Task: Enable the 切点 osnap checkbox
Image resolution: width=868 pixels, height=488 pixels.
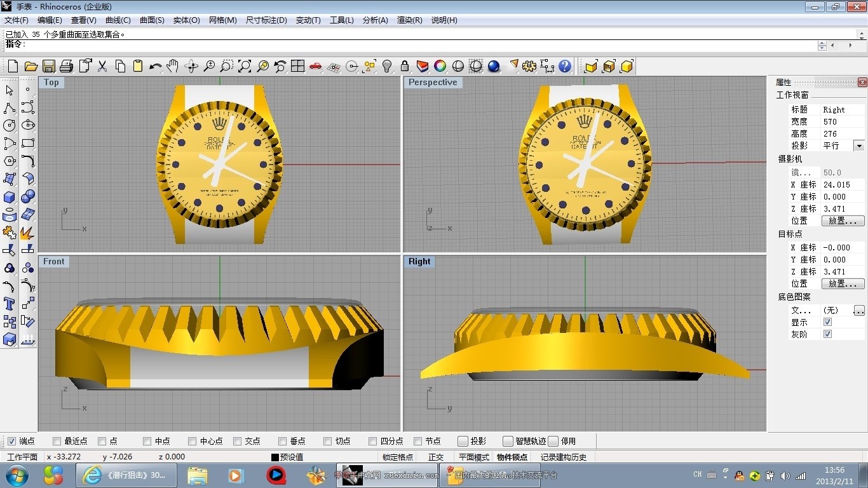Action: pos(328,441)
